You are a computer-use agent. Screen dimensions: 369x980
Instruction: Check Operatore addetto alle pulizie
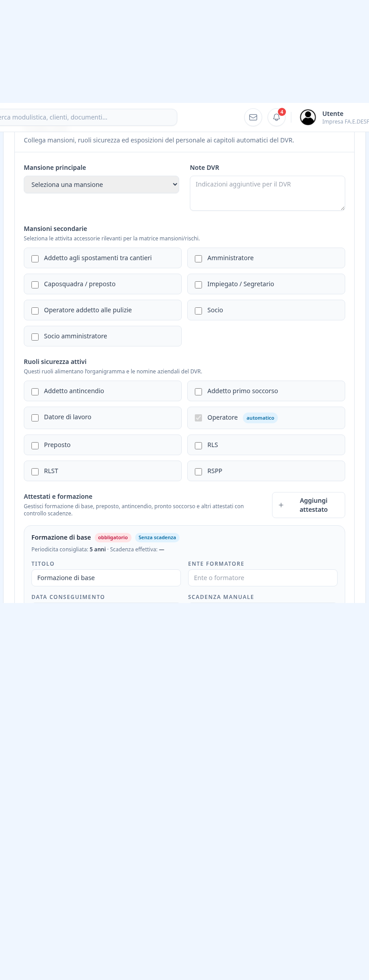point(35,311)
